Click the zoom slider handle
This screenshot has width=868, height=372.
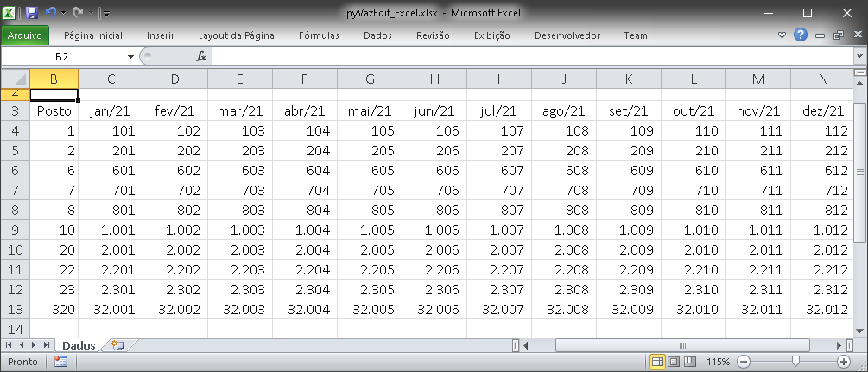click(x=795, y=362)
